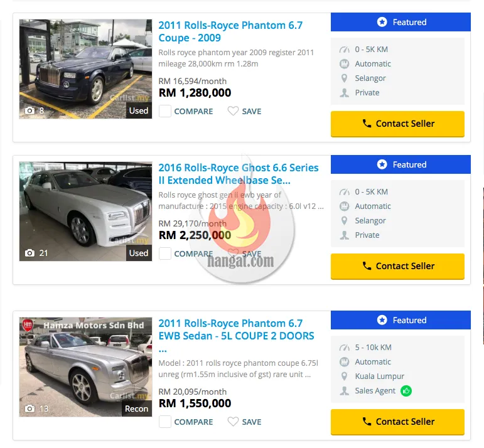Click the location pin icon next to Kuala Lumpur
Screen dimensions: 484x448
[344, 376]
